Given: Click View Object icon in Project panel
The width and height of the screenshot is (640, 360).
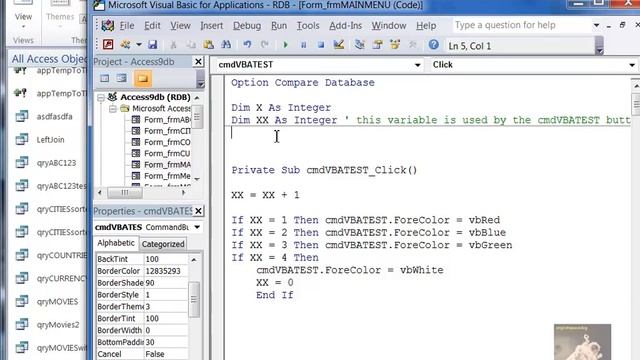Looking at the screenshot, I should tap(122, 78).
